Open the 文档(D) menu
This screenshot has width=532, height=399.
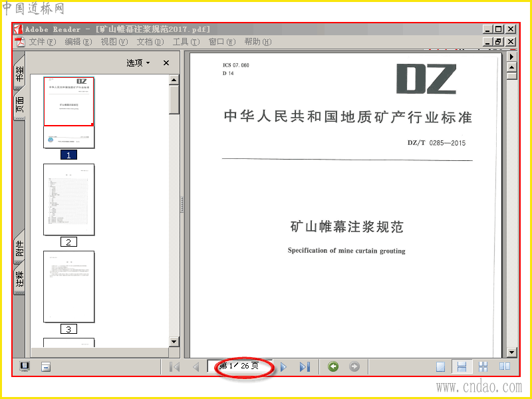coord(150,42)
